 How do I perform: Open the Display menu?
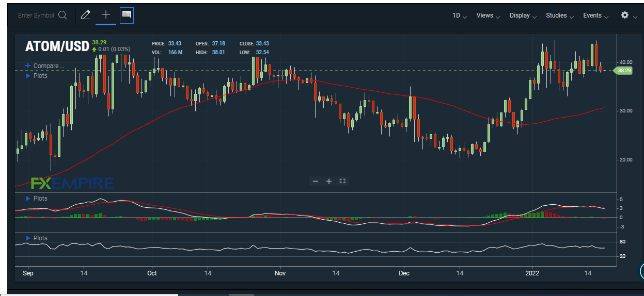523,15
